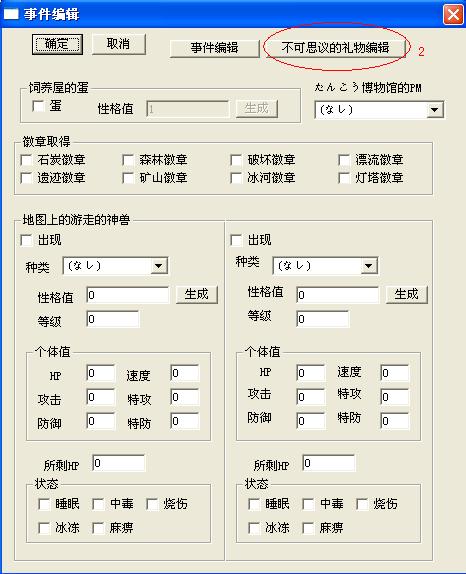Image resolution: width=466 pixels, height=574 pixels.
Task: Enable left roaming beast 出现 checkbox
Action: click(x=26, y=241)
